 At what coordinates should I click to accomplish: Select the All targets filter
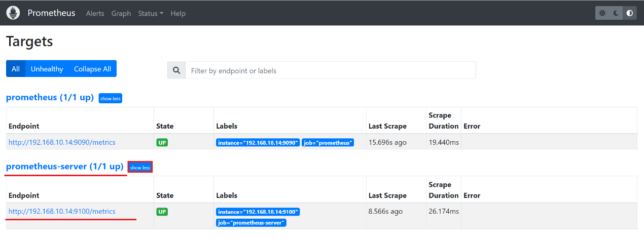click(16, 69)
